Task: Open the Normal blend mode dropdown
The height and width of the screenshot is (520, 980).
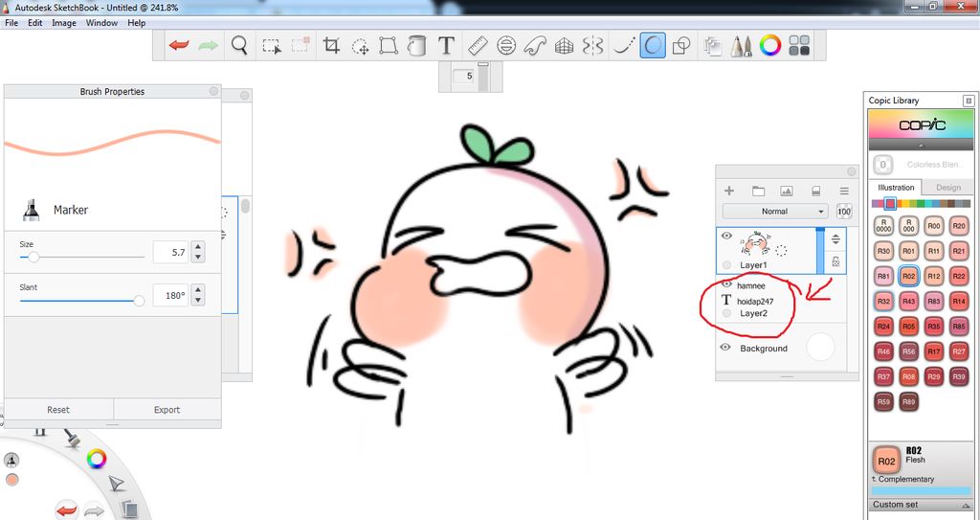Action: tap(775, 212)
